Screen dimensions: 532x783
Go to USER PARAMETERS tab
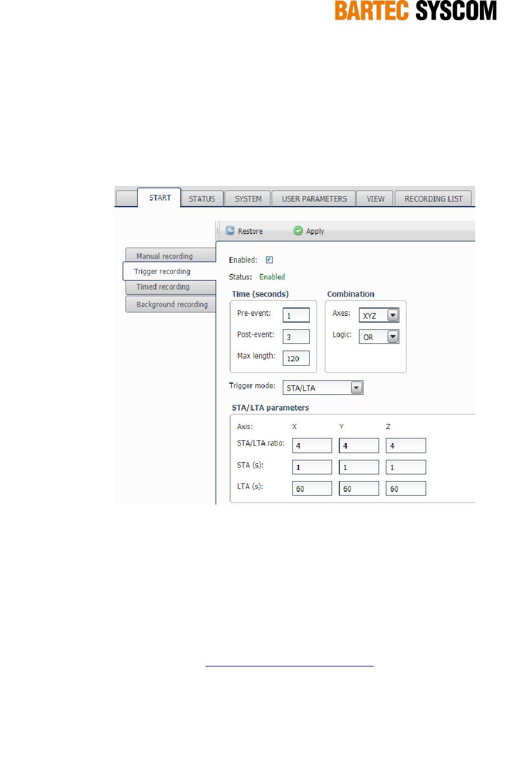(314, 199)
